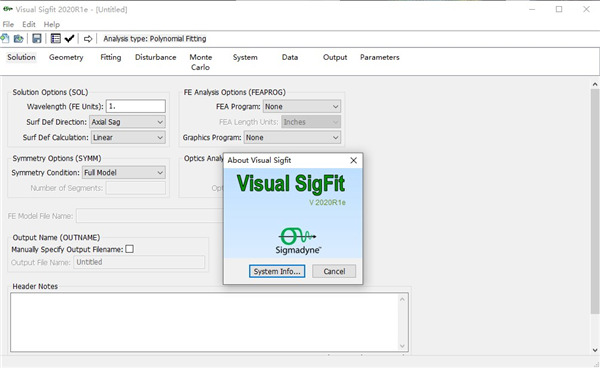Click the Sigmadyne logo in About dialog
Viewport: 600px width, 368px height.
coord(298,241)
